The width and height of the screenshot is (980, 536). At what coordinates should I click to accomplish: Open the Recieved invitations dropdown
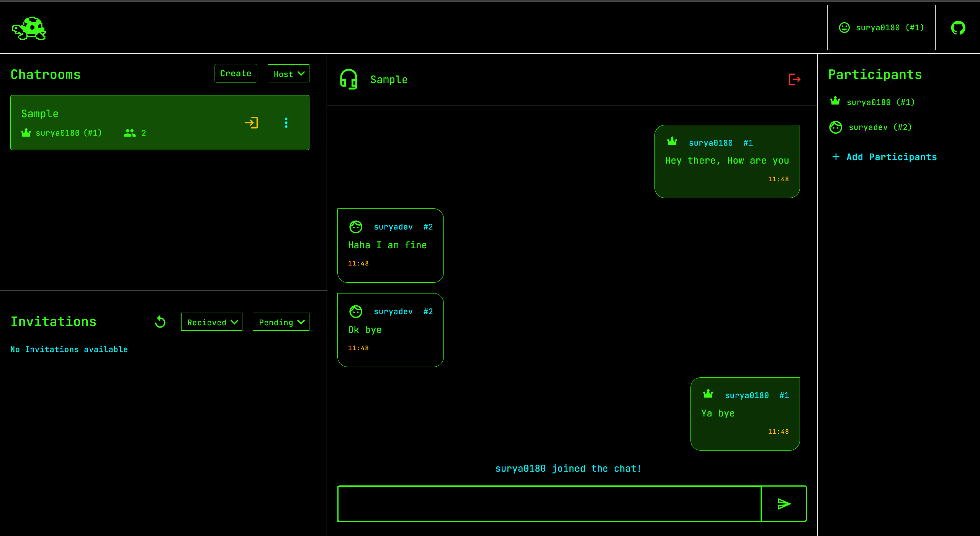[x=212, y=322]
